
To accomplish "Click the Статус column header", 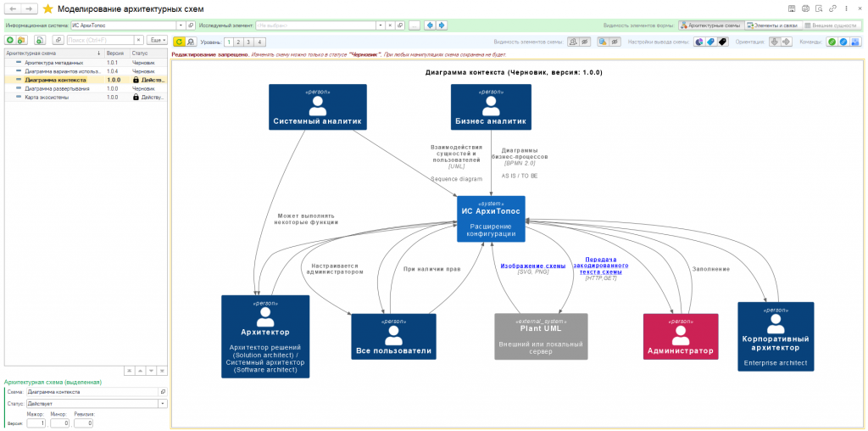I will coord(148,53).
